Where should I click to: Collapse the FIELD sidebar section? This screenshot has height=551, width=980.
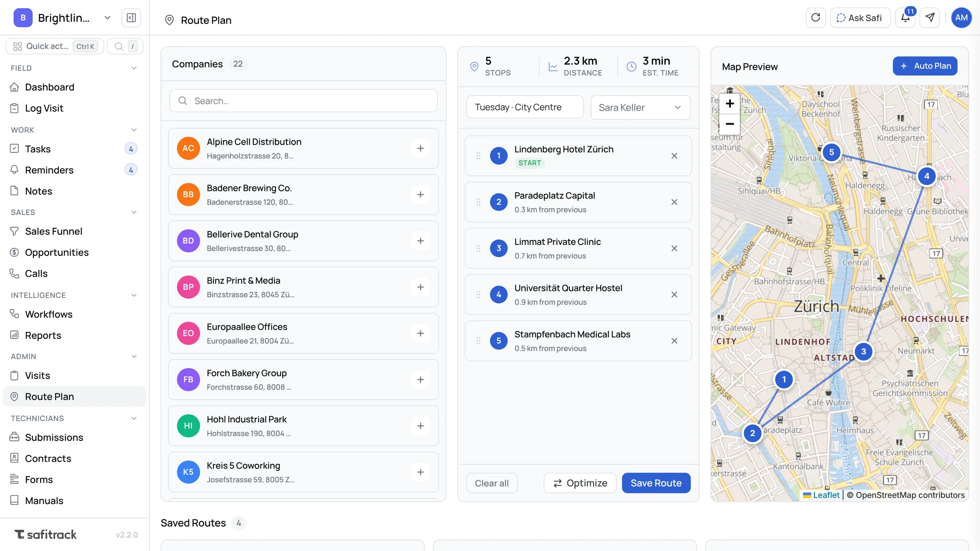coord(134,68)
